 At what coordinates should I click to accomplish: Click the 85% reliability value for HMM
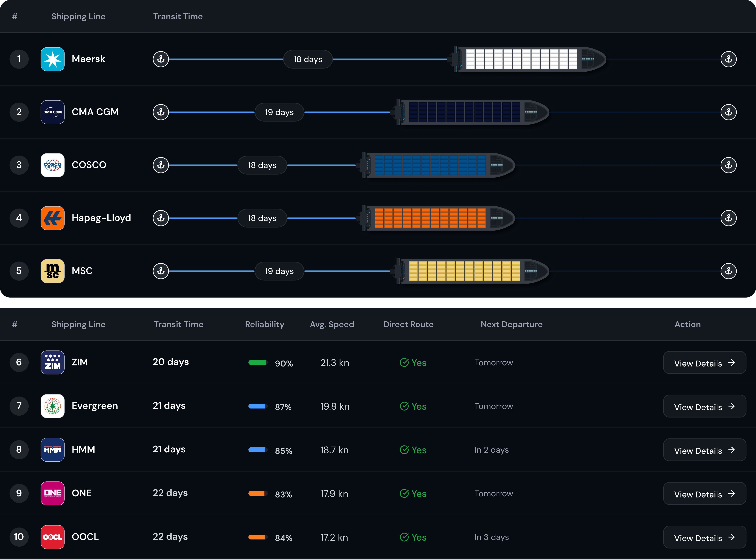coord(284,451)
